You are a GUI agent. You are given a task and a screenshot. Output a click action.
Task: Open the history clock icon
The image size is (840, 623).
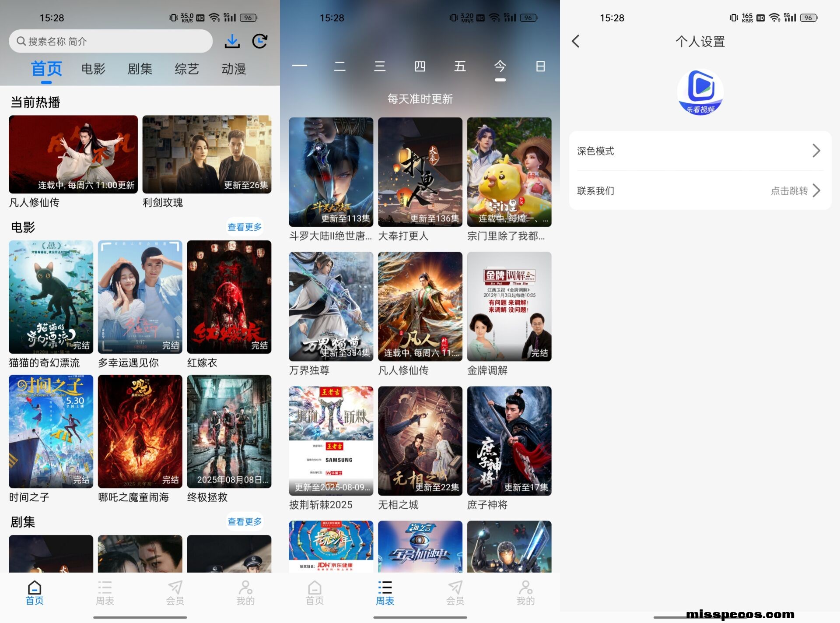(260, 41)
